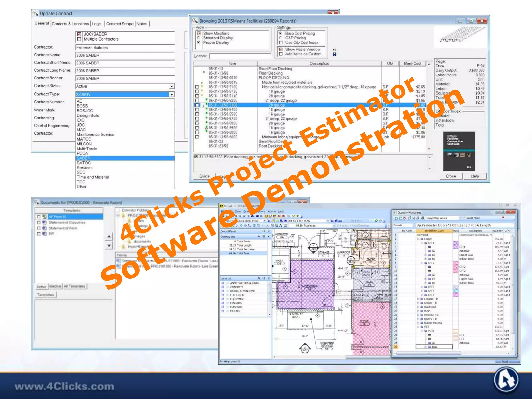
Task: Click AF Form template icon in Documents window
Action: (x=45, y=216)
